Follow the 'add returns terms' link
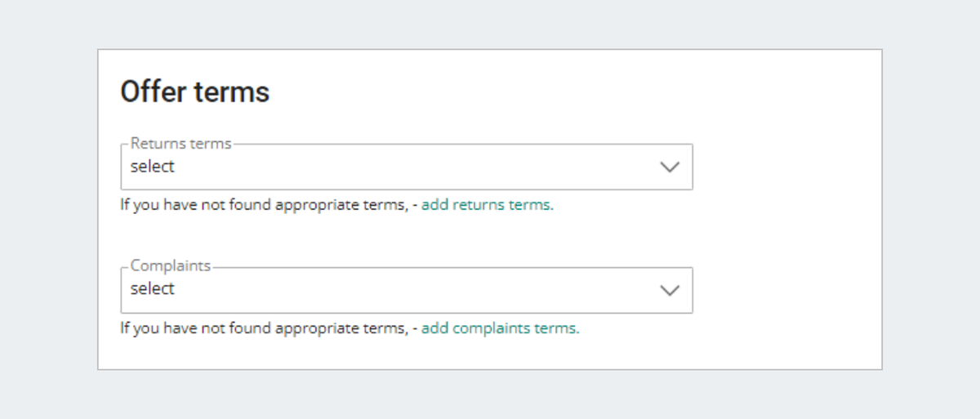 486,205
